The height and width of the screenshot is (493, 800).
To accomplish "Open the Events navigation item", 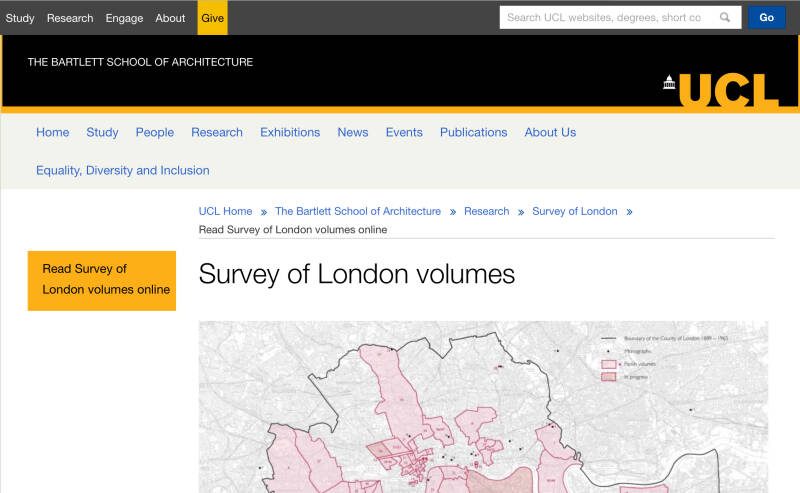I will (x=404, y=132).
